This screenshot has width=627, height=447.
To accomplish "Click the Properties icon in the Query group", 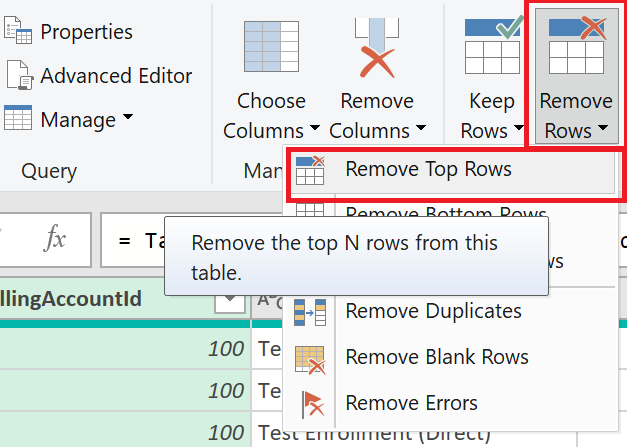I will point(18,30).
